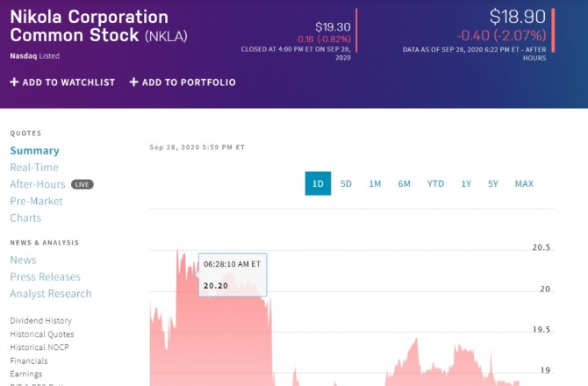Select the 6M time range
Viewport: 588px width, 386px height.
(404, 183)
